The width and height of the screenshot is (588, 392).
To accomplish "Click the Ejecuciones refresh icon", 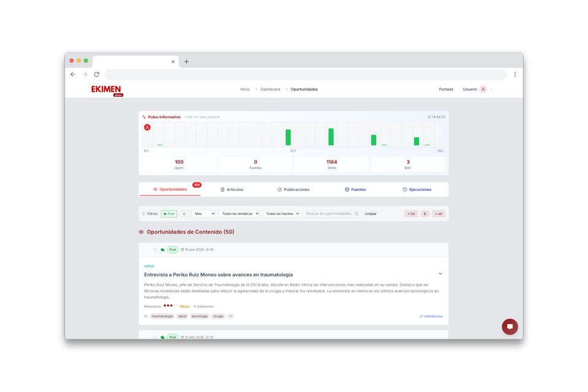I will tap(404, 189).
